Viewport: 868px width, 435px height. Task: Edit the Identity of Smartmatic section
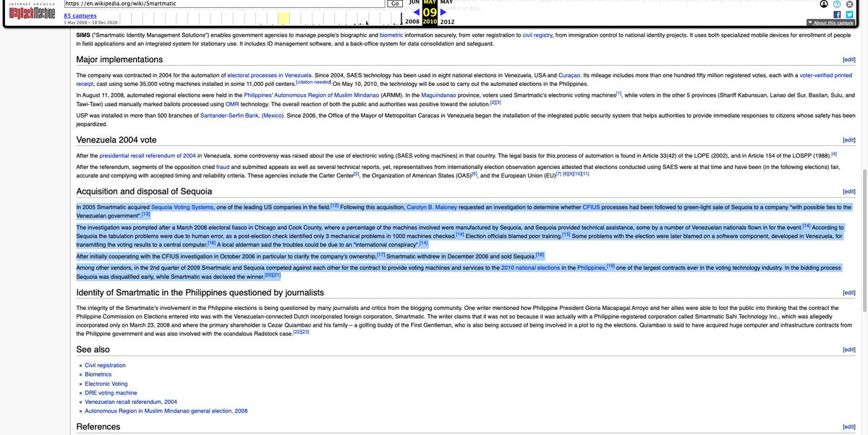pyautogui.click(x=848, y=293)
